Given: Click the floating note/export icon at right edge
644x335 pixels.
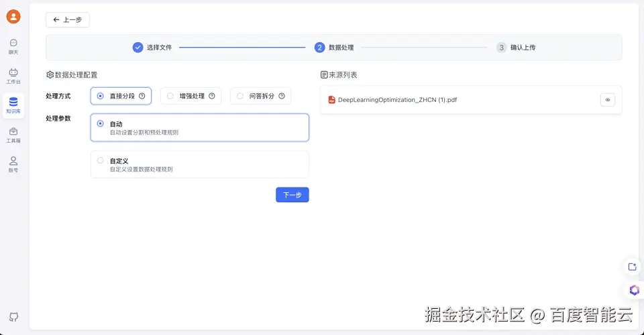Looking at the screenshot, I should [x=633, y=267].
